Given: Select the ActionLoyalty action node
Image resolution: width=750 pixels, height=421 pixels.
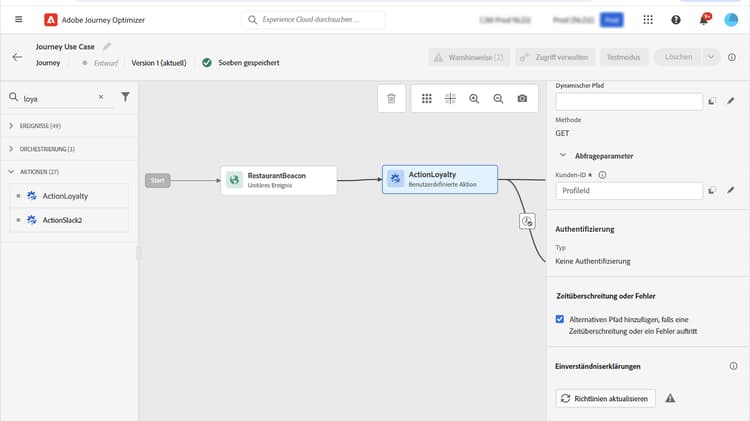Looking at the screenshot, I should [x=440, y=179].
